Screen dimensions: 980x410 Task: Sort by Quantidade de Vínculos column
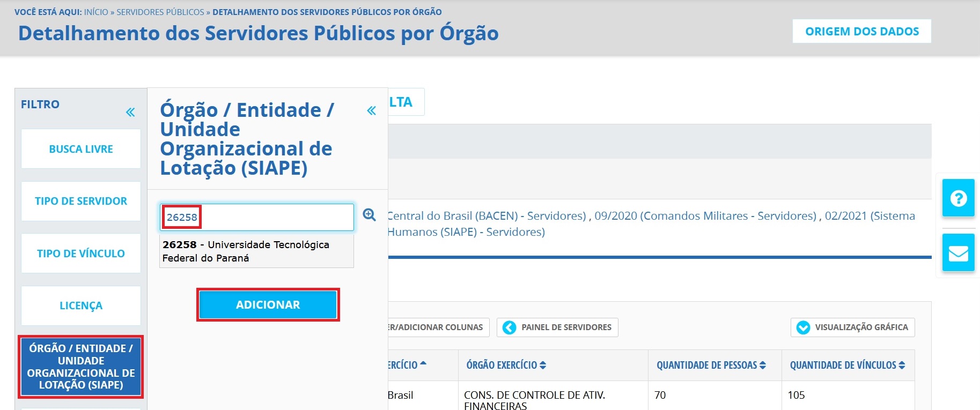point(847,365)
